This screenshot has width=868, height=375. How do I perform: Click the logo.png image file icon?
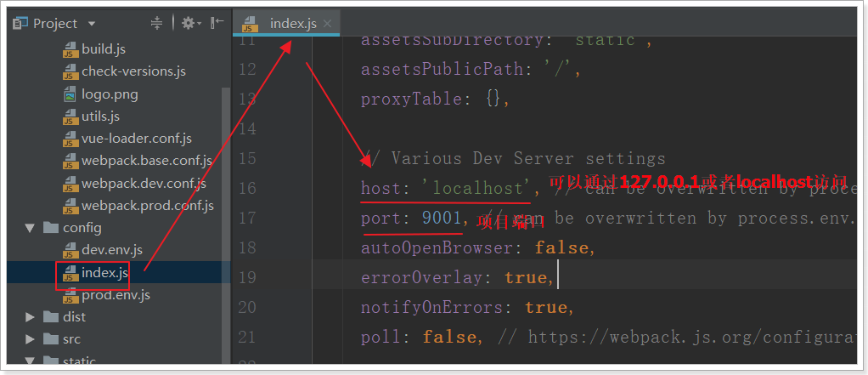tap(70, 94)
